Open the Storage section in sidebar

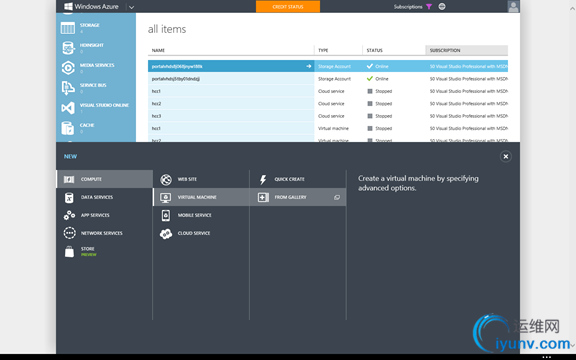[96, 28]
